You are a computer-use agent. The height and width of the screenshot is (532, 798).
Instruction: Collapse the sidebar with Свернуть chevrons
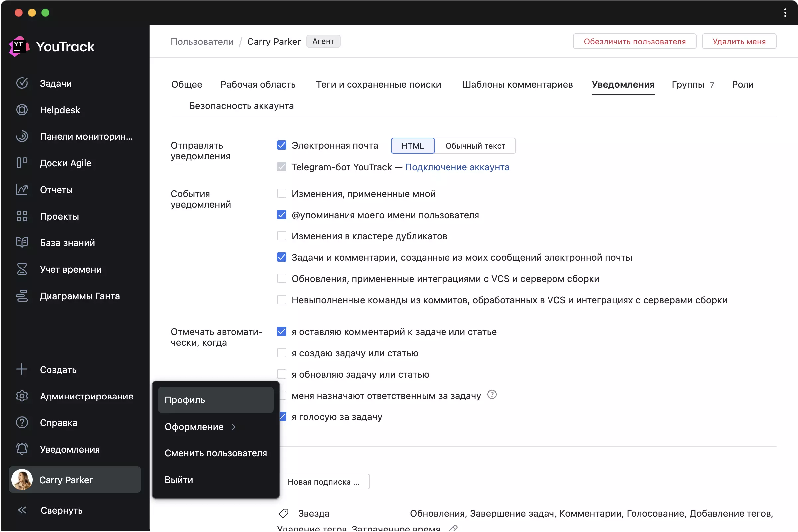point(22,510)
